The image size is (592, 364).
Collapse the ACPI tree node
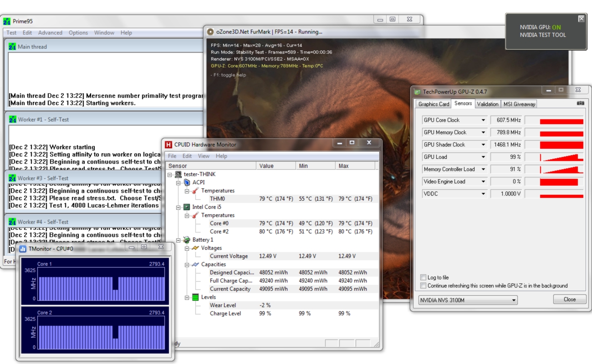click(x=179, y=182)
